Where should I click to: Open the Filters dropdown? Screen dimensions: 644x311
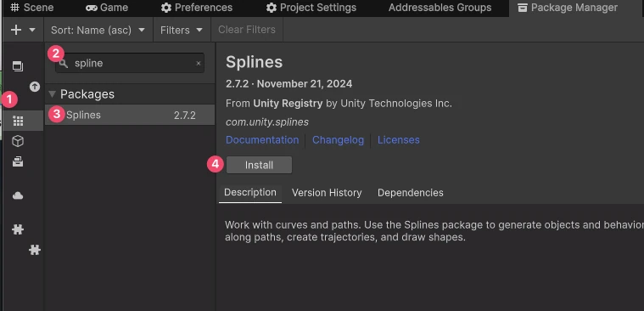coord(182,30)
